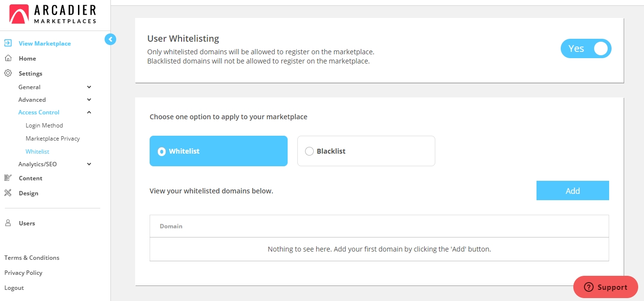The width and height of the screenshot is (644, 301).
Task: Click the View Marketplace arrow icon
Action: click(8, 43)
